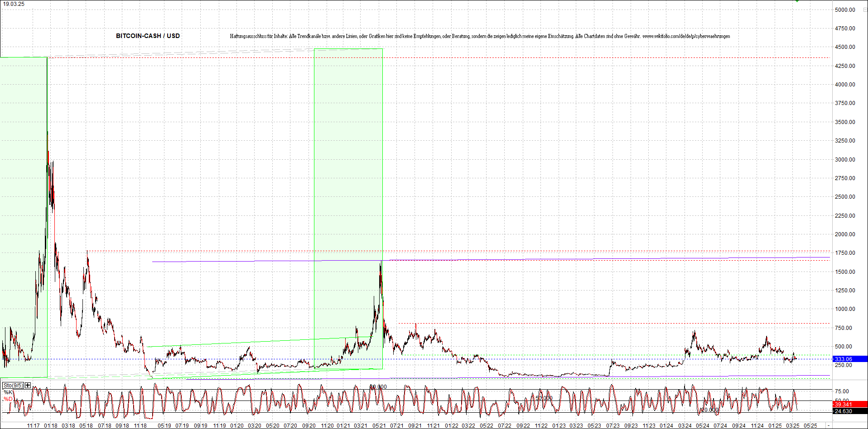Click the Sto(9/5) indicator label
Viewport: 868px width, 429px height.
click(x=13, y=385)
